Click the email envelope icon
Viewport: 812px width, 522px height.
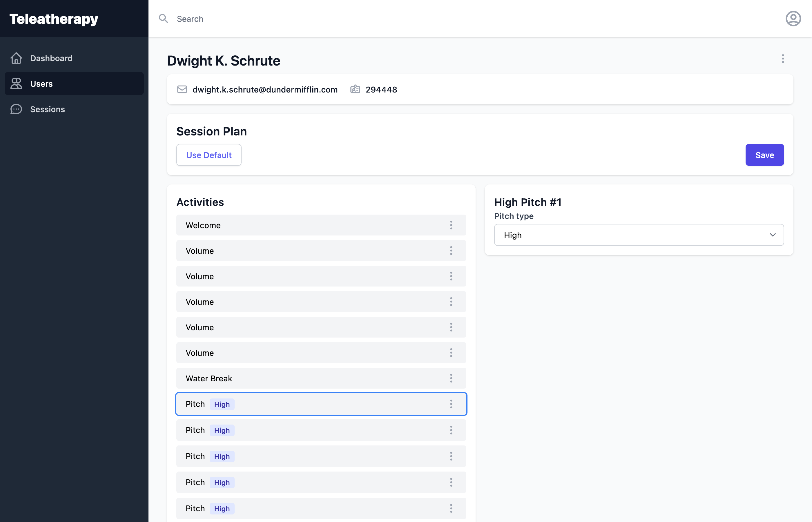point(182,89)
